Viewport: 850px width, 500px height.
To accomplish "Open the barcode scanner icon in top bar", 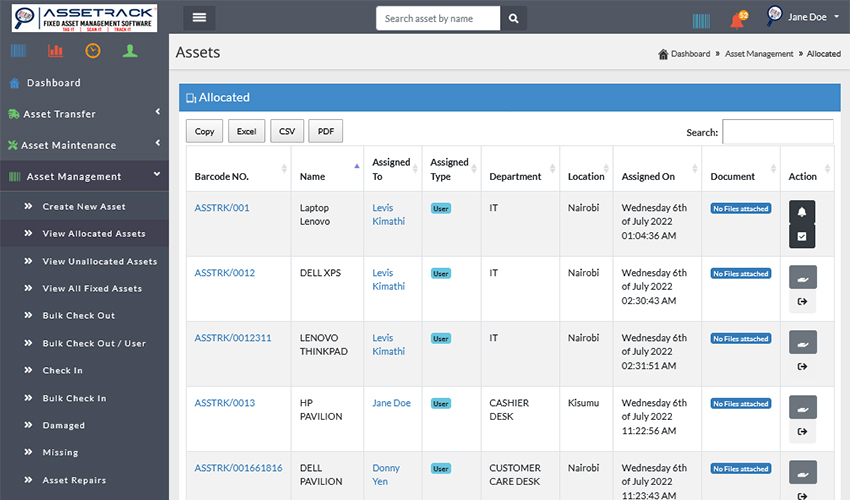I will pyautogui.click(x=701, y=19).
